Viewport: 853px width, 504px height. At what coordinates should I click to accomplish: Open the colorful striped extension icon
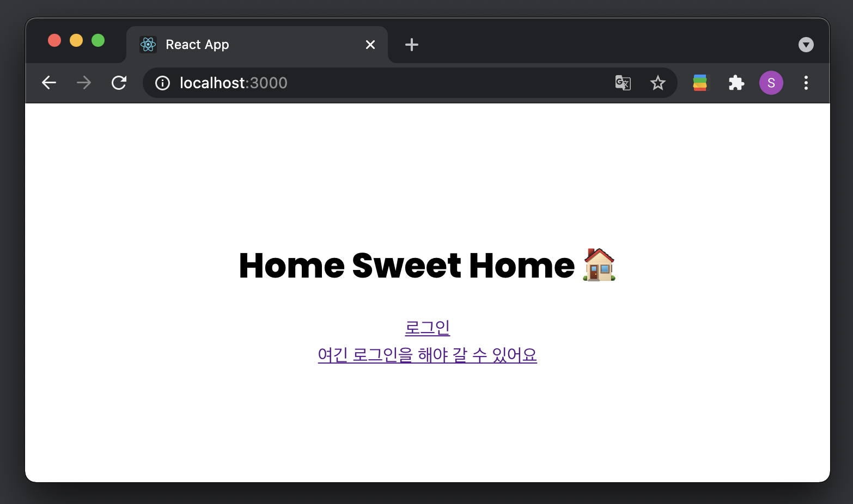click(x=700, y=83)
